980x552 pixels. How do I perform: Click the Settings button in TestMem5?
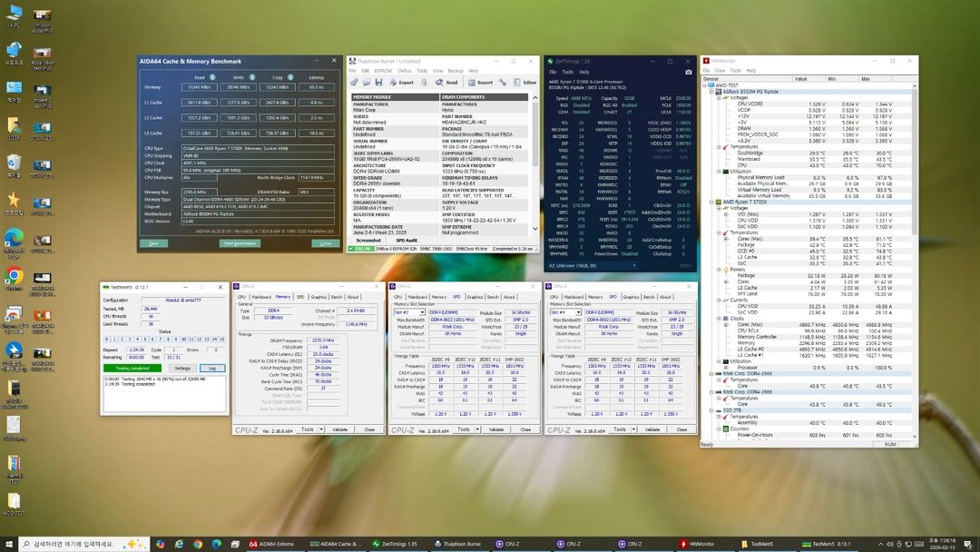coord(182,369)
